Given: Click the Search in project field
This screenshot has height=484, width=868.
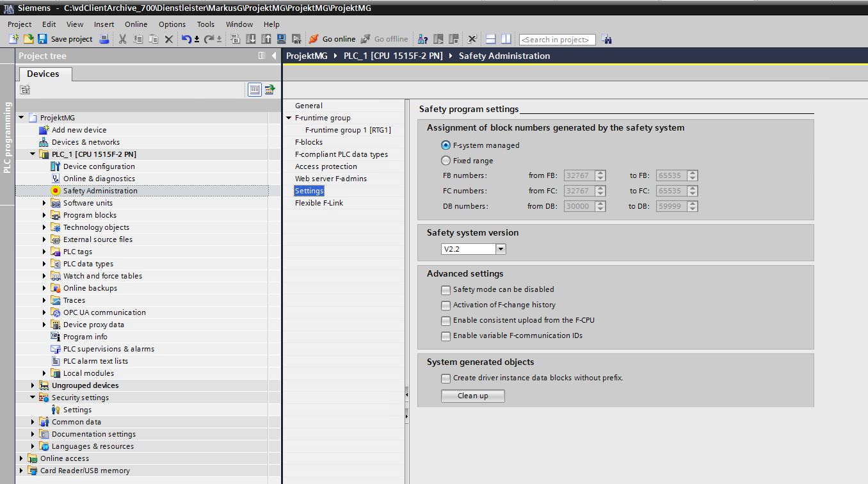Looking at the screenshot, I should click(x=557, y=40).
